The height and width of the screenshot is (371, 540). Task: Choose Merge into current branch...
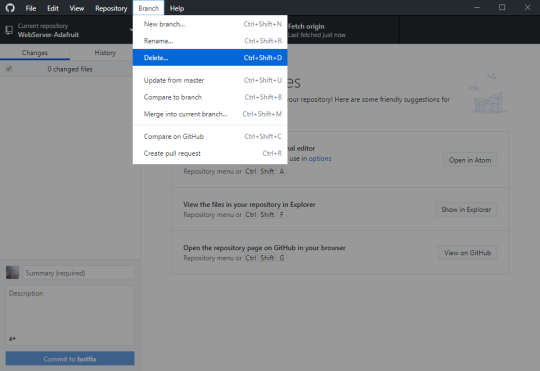(210, 114)
